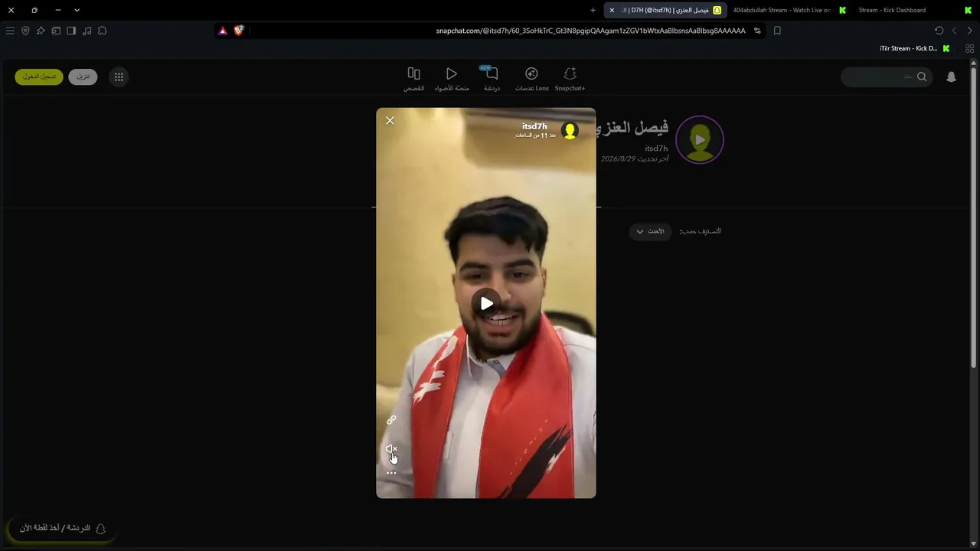Image resolution: width=980 pixels, height=551 pixels.
Task: Click the profile username itsd7h text
Action: [656, 148]
